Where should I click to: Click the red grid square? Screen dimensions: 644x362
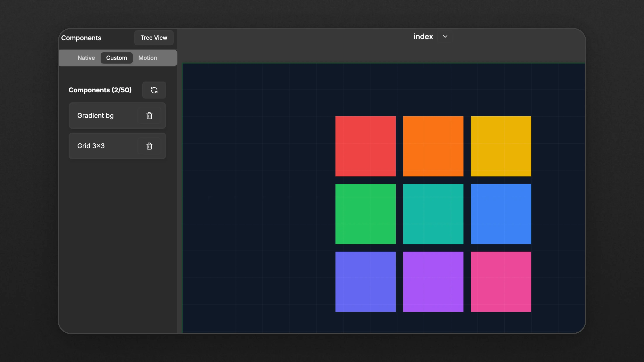(x=365, y=146)
